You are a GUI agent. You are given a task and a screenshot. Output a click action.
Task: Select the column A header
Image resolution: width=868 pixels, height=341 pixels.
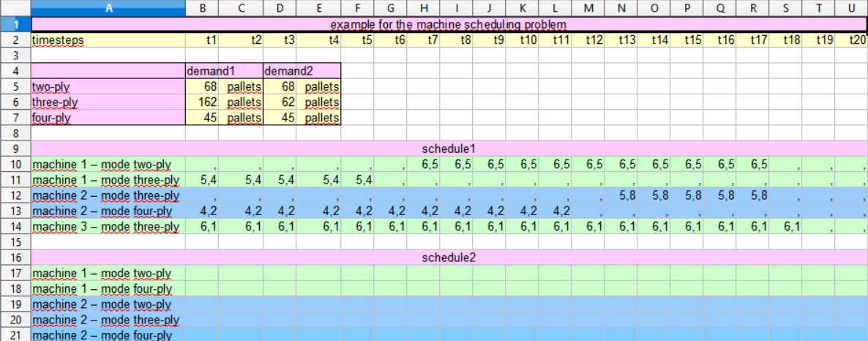(x=108, y=8)
